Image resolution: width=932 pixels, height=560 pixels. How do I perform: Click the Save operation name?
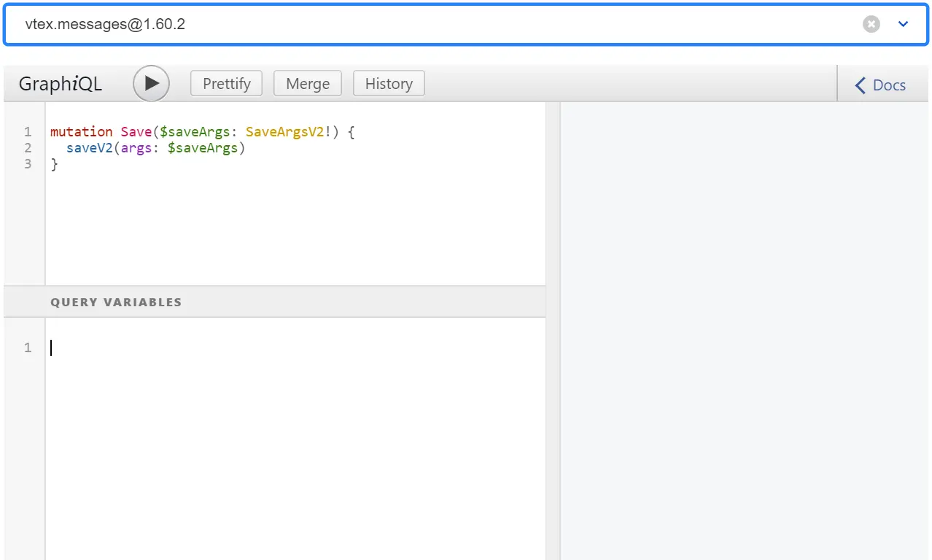point(136,131)
